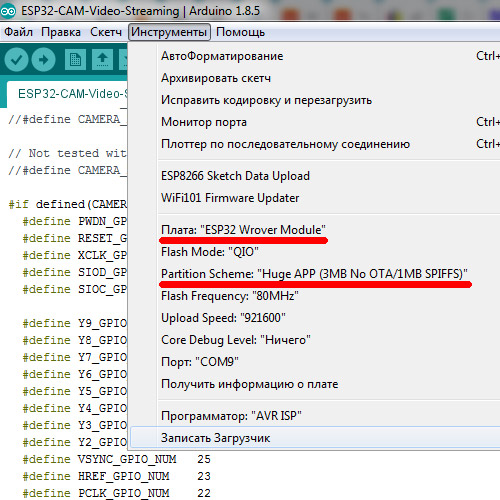The height and width of the screenshot is (500, 500).
Task: Open Плоттер по последовательному соединению
Action: click(313, 144)
